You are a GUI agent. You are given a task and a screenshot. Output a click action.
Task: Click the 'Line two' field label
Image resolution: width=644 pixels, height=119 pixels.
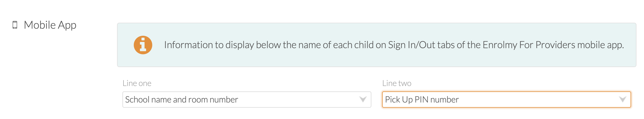(397, 83)
